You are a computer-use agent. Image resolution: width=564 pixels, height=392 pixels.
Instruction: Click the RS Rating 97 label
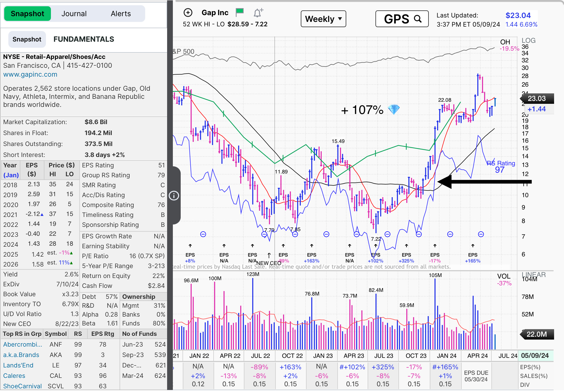coord(501,166)
